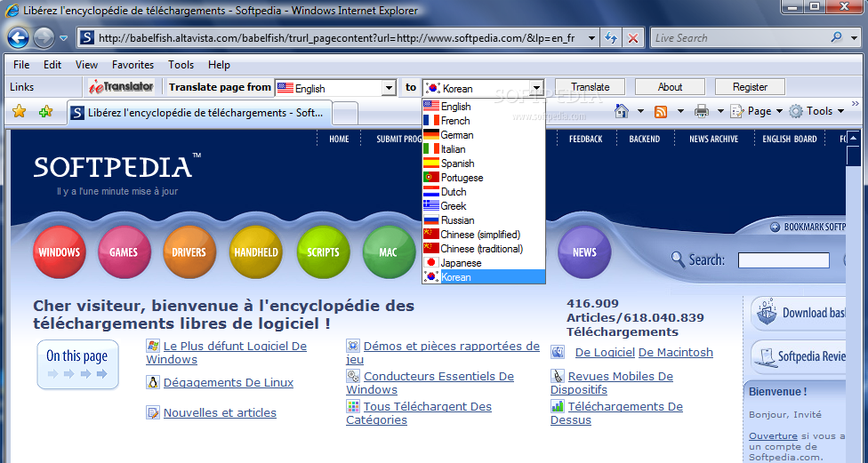This screenshot has width=868, height=463.
Task: Choose French in the language list
Action: click(483, 121)
